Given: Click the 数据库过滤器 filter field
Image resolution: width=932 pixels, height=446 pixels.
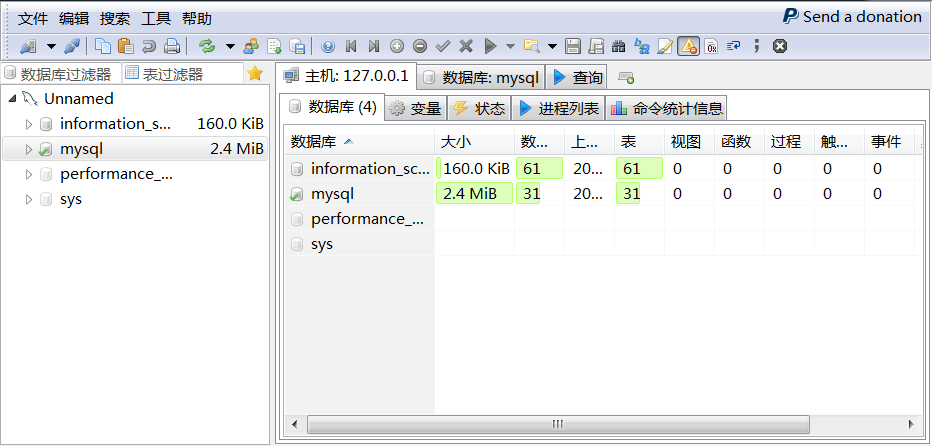Looking at the screenshot, I should [62, 74].
